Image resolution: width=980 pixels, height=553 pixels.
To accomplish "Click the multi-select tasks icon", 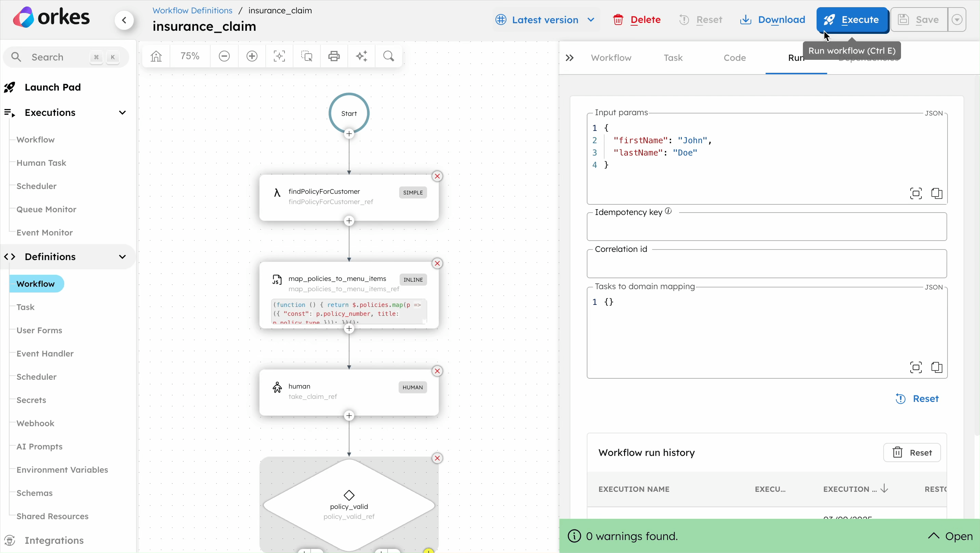I will point(307,56).
